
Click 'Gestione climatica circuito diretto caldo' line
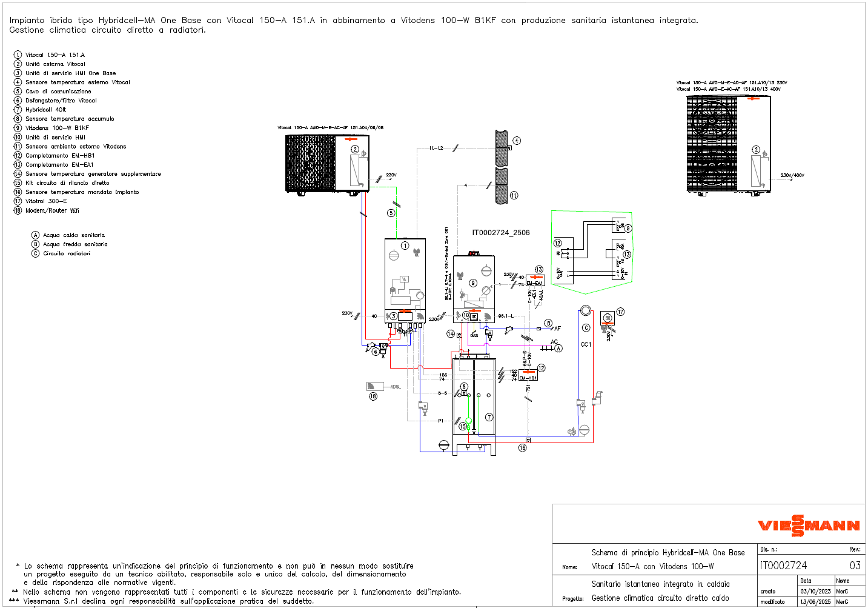[x=660, y=598]
